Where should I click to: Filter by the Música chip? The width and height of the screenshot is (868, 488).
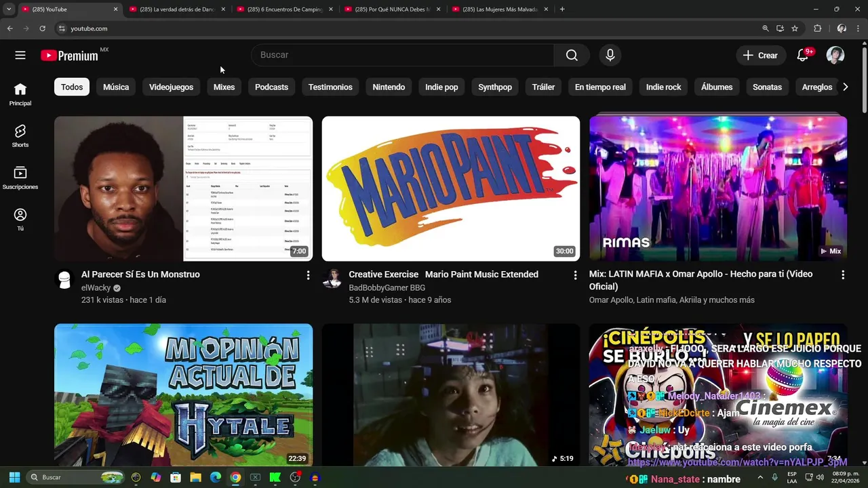coord(116,87)
